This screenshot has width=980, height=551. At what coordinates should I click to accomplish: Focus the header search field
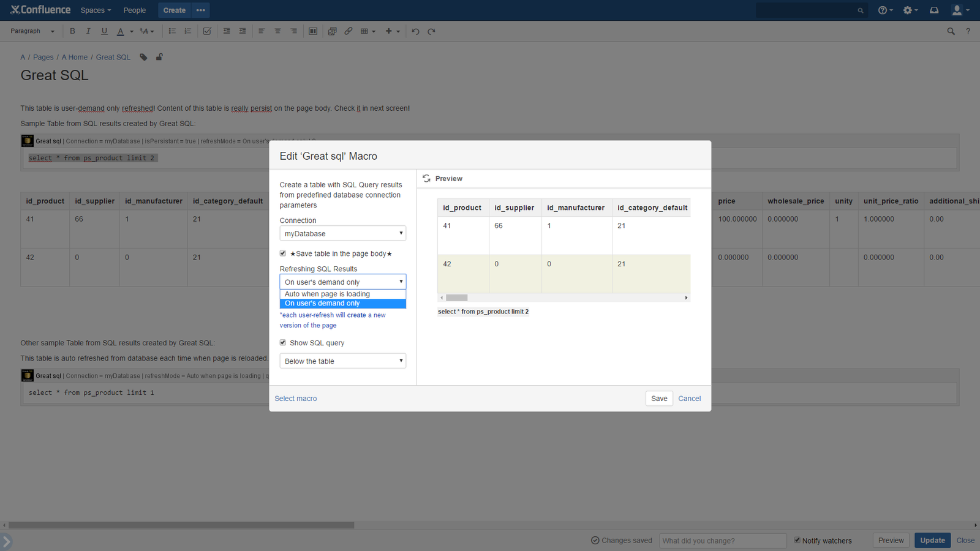[x=812, y=10]
